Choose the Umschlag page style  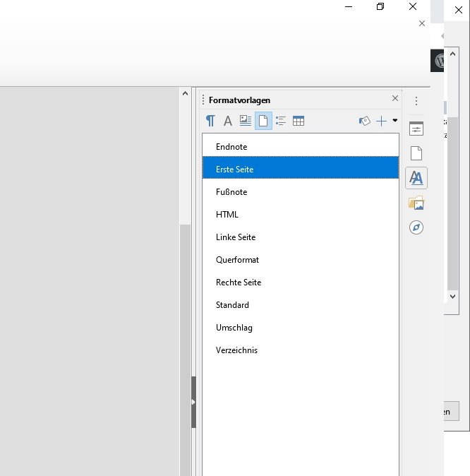[x=234, y=328]
